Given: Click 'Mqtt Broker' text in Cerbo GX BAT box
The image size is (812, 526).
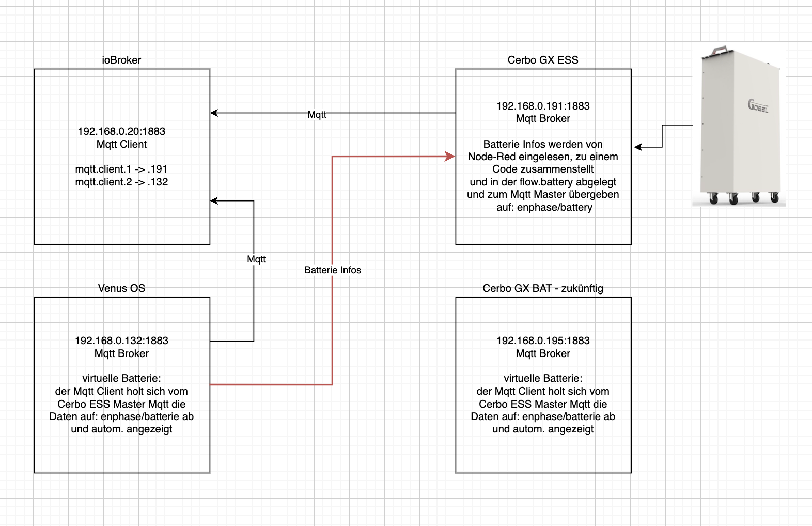Looking at the screenshot, I should (543, 353).
